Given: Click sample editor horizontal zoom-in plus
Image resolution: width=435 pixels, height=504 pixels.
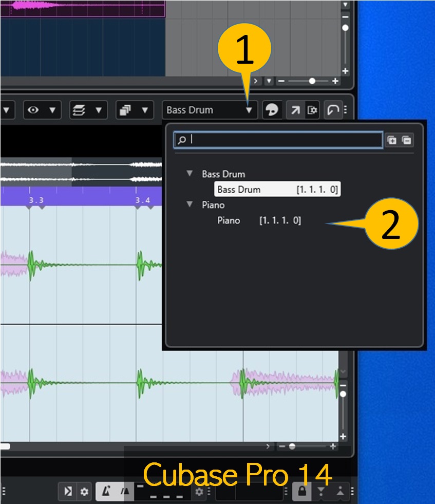Looking at the screenshot, I should [x=333, y=446].
